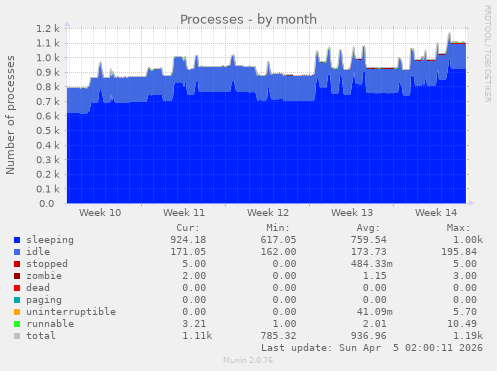Click the 'Cur:' column header
Screen dimensions: 497x371
[188, 228]
